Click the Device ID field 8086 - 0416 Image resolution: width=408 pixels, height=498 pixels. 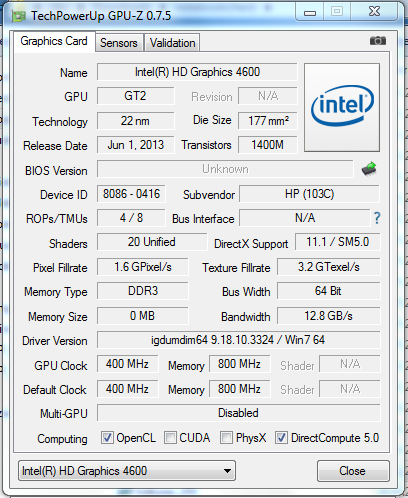tap(131, 194)
